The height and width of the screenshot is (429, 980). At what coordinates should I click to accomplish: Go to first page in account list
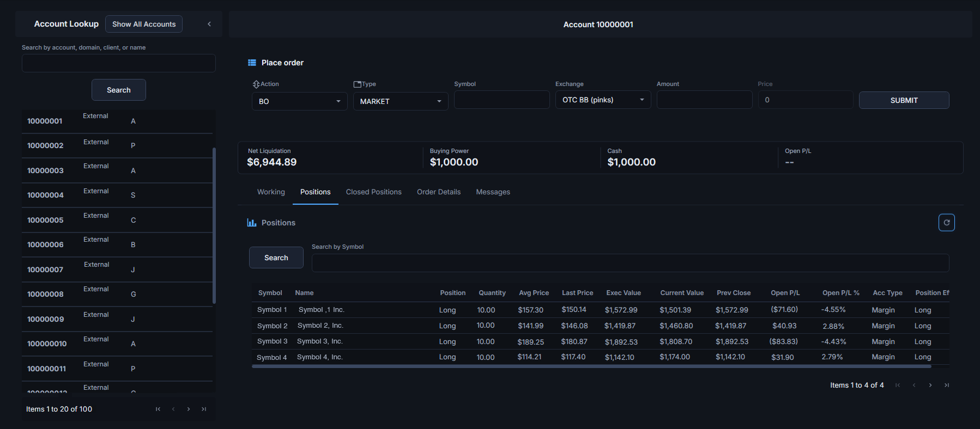(x=158, y=409)
